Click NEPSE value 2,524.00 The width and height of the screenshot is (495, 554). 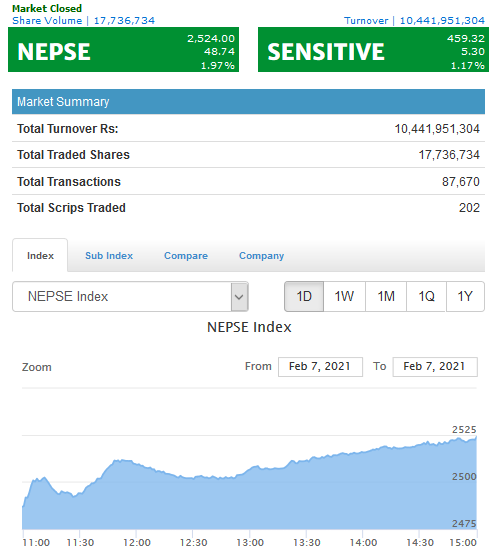pos(211,38)
